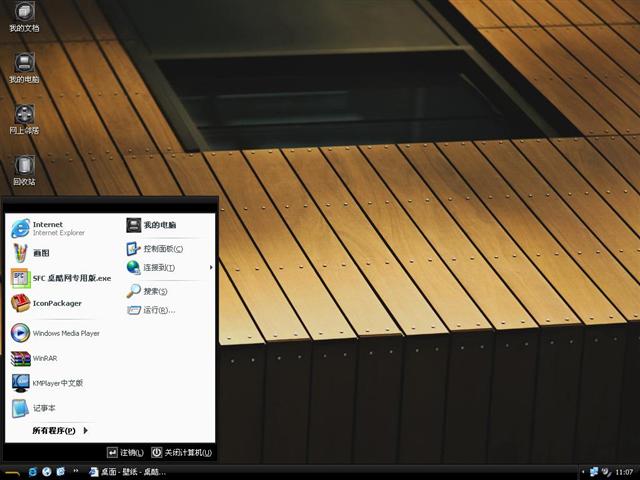Expand quick launch overflow chevron

pos(76,471)
